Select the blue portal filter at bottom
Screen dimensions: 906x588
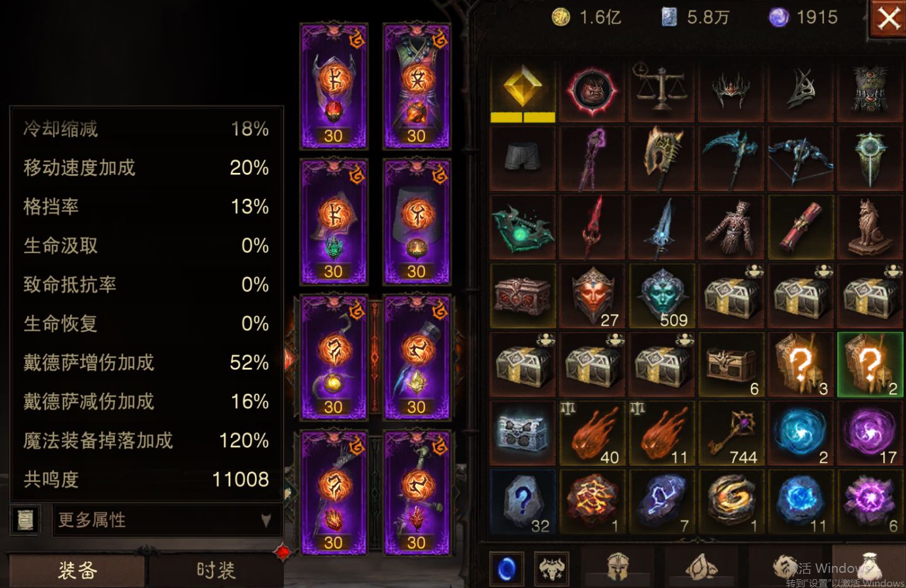click(x=507, y=568)
